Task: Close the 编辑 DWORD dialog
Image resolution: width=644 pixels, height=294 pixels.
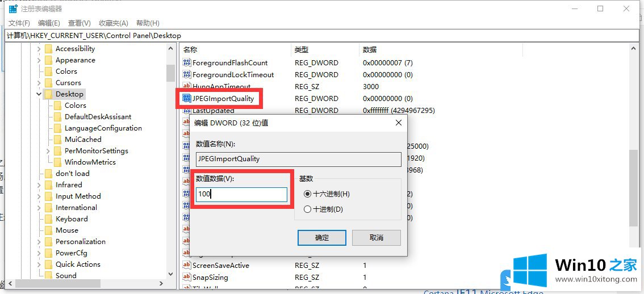Action: [398, 123]
